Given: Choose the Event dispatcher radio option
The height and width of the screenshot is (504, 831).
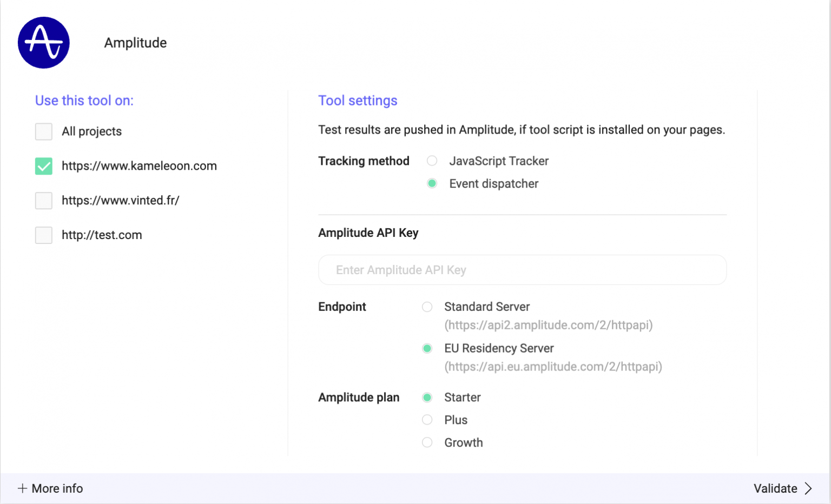Looking at the screenshot, I should tap(432, 183).
